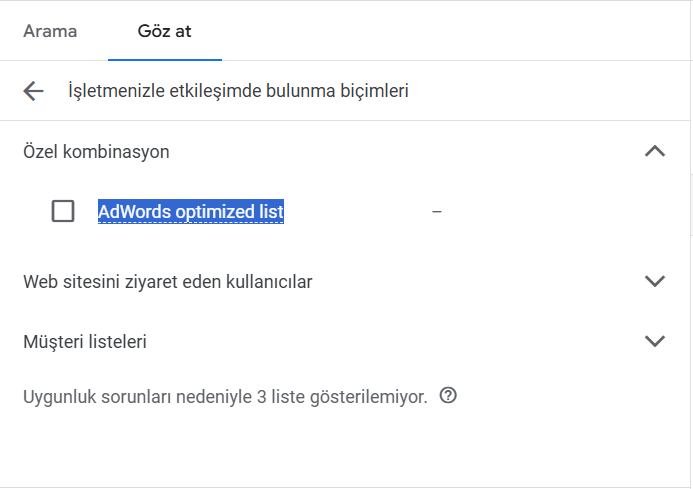Click Web sitesini ziyaret eden kullanıcılar label
Image resolution: width=693 pixels, height=489 pixels.
tap(167, 282)
